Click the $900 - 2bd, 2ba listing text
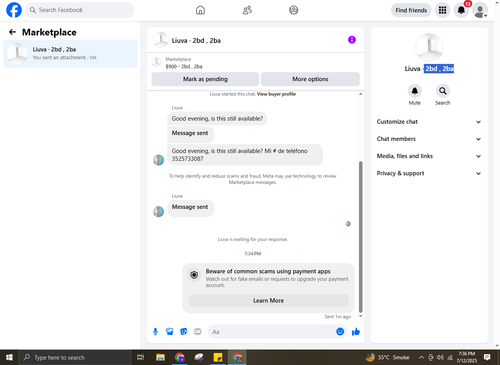 point(184,66)
